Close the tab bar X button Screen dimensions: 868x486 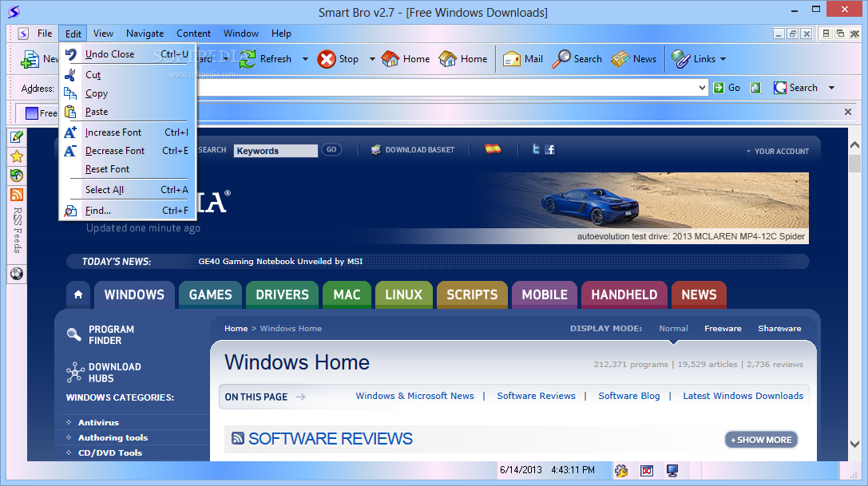coord(847,112)
